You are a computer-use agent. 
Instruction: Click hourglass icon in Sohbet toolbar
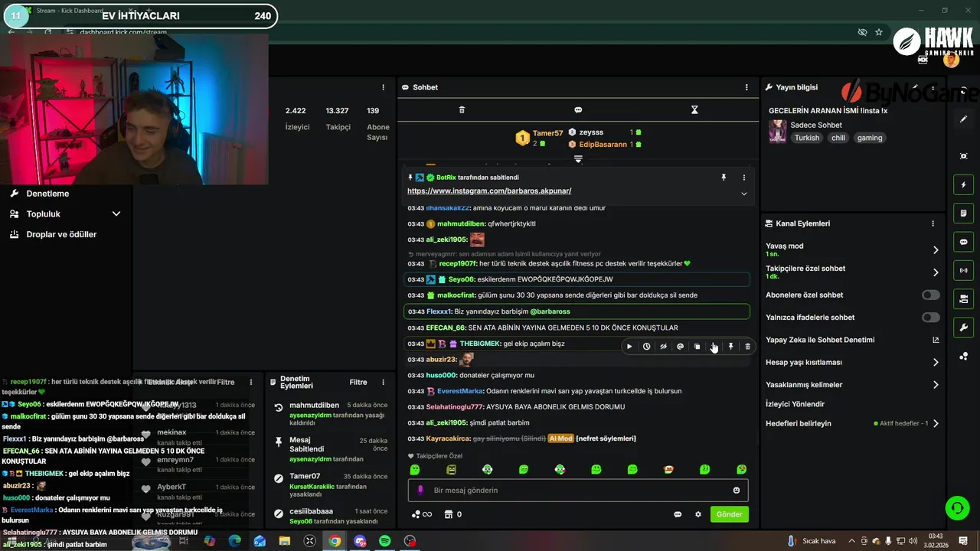[694, 110]
